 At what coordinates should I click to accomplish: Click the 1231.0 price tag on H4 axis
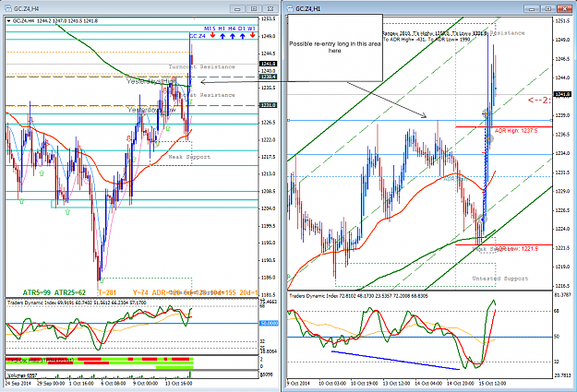pyautogui.click(x=269, y=105)
